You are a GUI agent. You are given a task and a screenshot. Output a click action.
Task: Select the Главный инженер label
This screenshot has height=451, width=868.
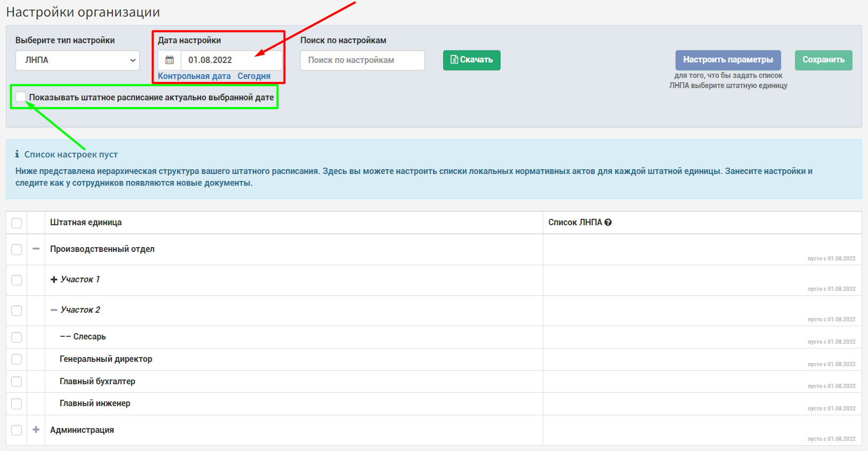[95, 403]
